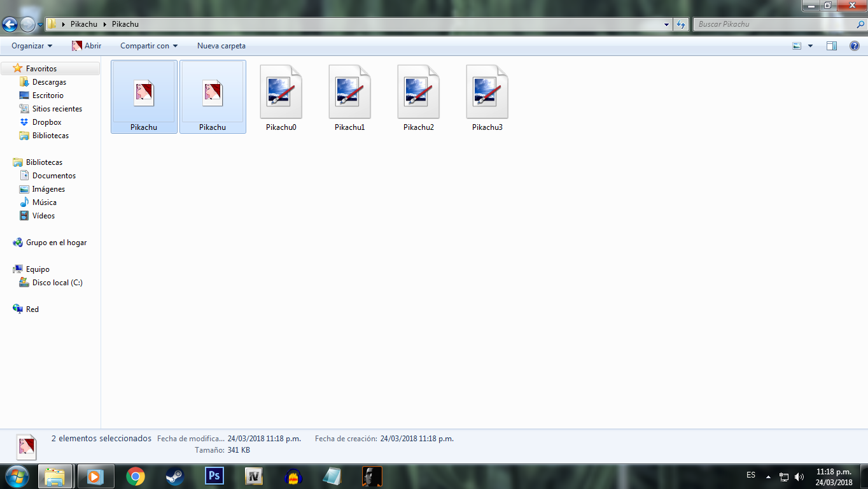The image size is (868, 489).
Task: Open the face portrait icon in the taskbar
Action: coord(372,476)
